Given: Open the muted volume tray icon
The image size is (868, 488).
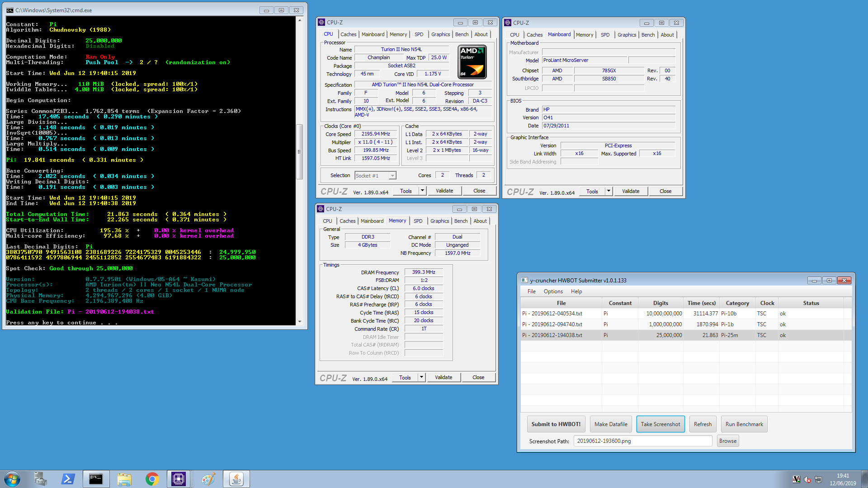Looking at the screenshot, I should pos(807,479).
